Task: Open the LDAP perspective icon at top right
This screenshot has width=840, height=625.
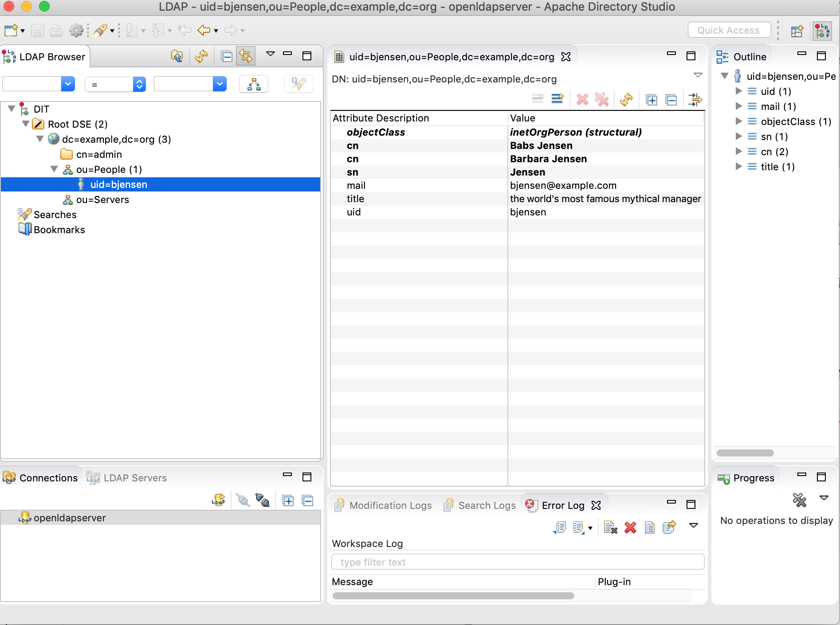Action: 822,31
